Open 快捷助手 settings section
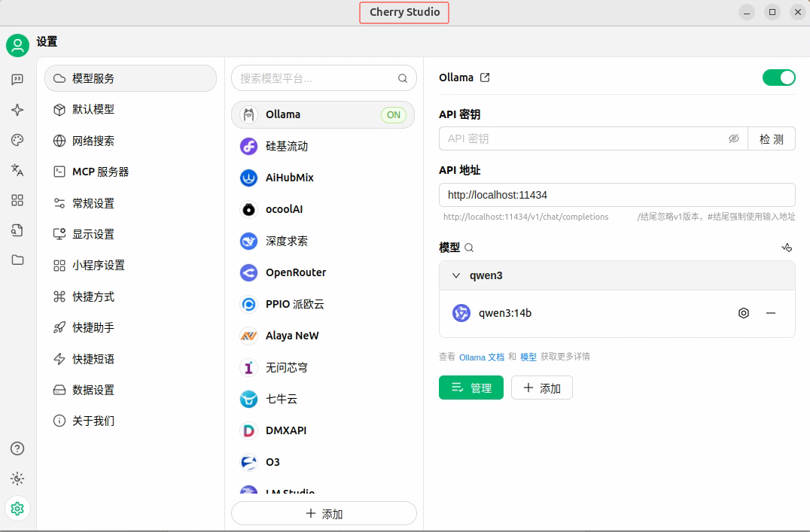 [131, 327]
